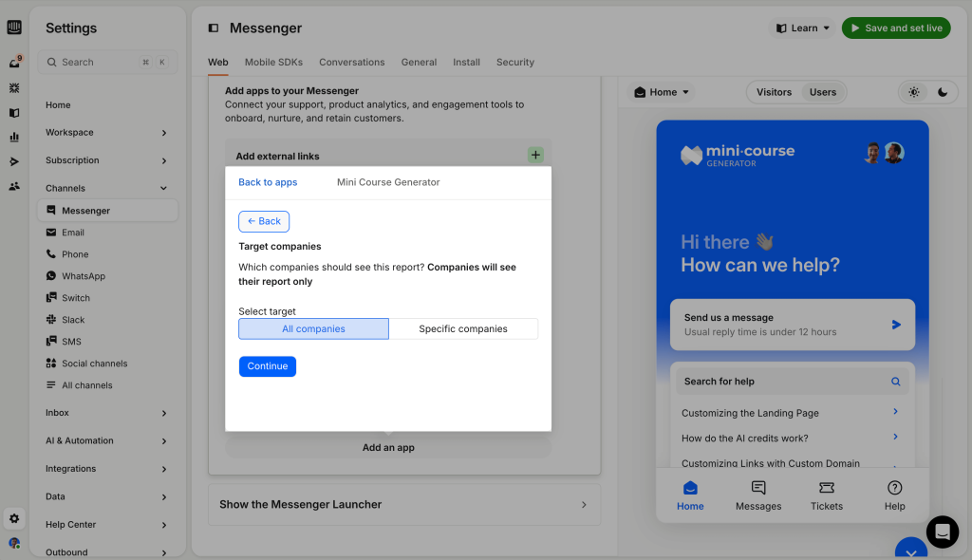Switch to the Conversations tab
This screenshot has width=972, height=560.
pyautogui.click(x=351, y=62)
